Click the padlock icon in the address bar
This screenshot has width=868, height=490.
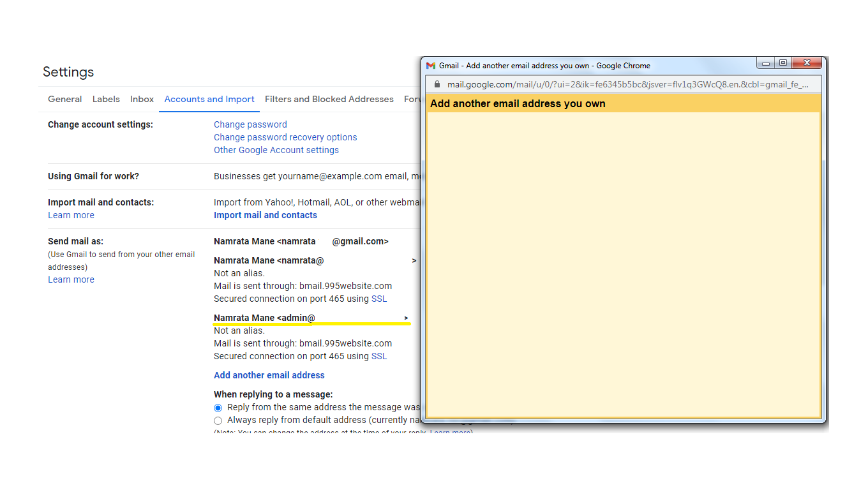437,84
